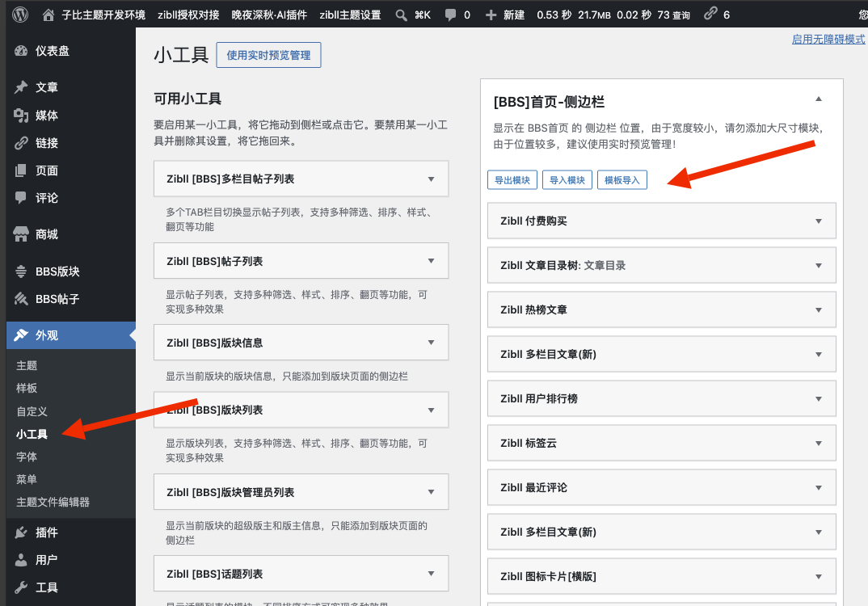Click the 工具 wrench icon
This screenshot has width=868, height=606.
[x=21, y=587]
